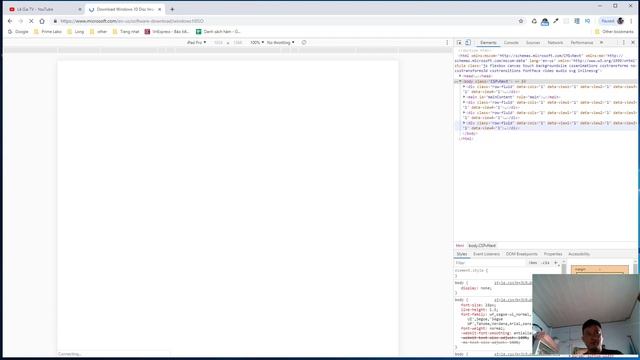
Task: Open the 100% zoom dropdown
Action: point(257,42)
